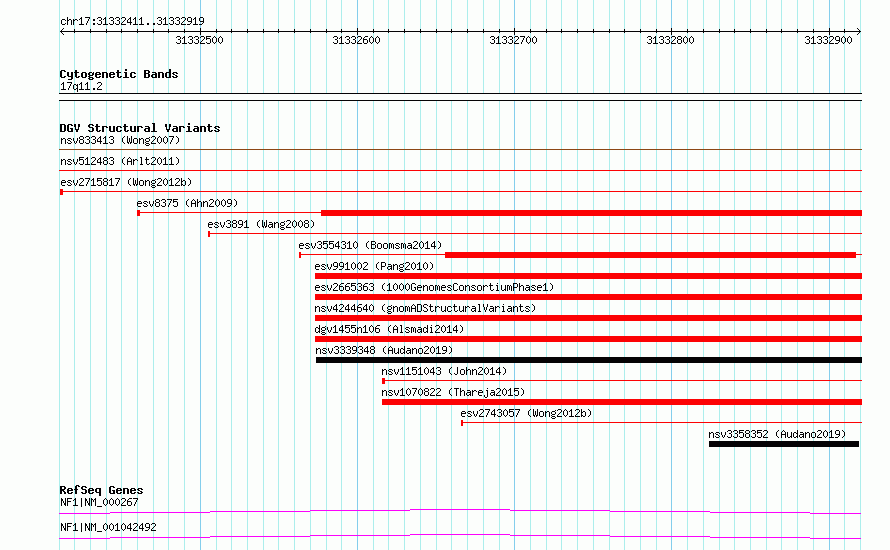Open variant esv3554310 (Boomsma2014)

tap(370, 245)
